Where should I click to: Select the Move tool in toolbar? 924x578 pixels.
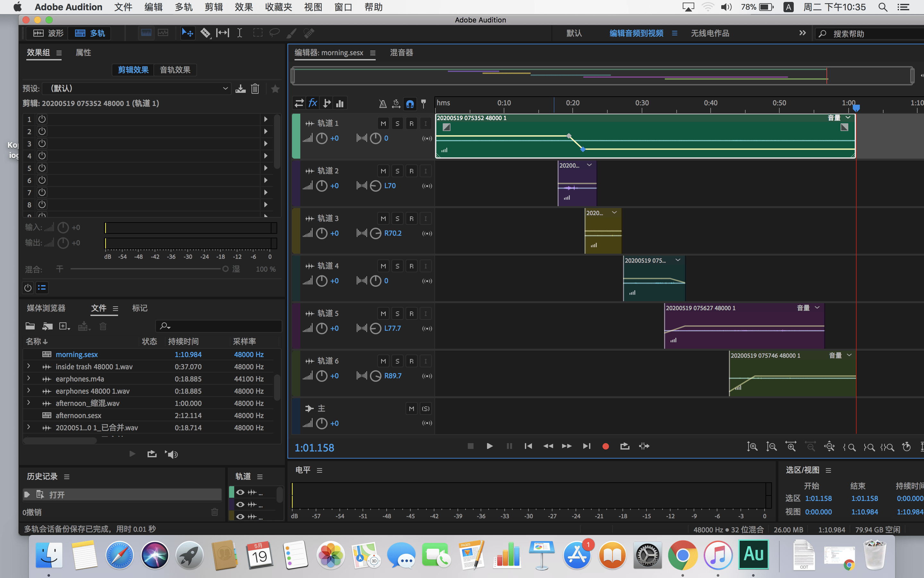pyautogui.click(x=187, y=33)
